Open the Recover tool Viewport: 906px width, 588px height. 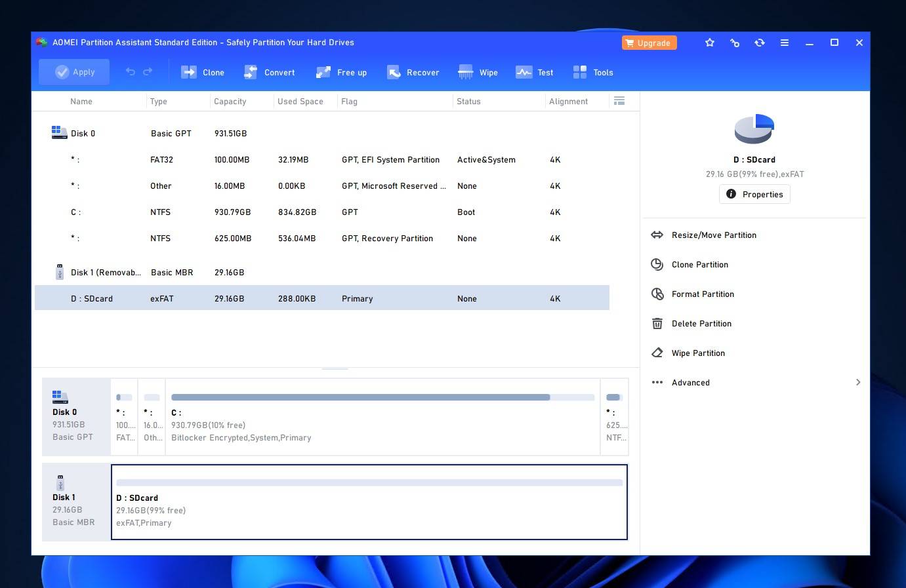pyautogui.click(x=413, y=72)
